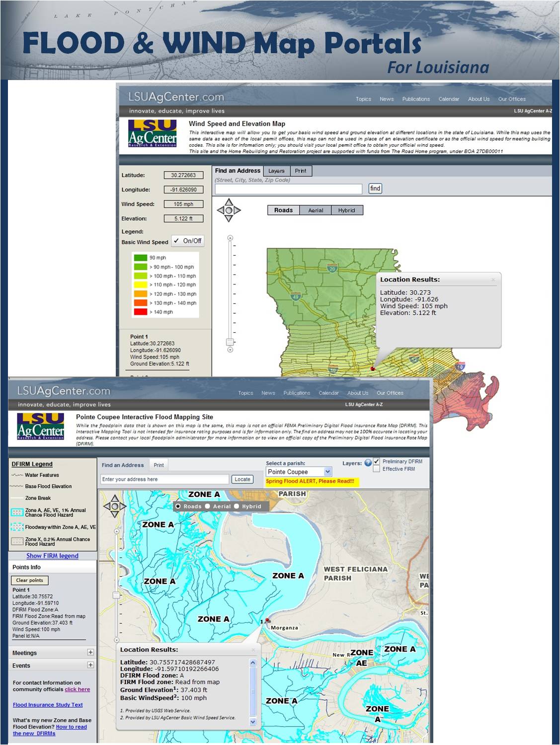
Task: Switch wind map to Roads view
Action: point(283,210)
